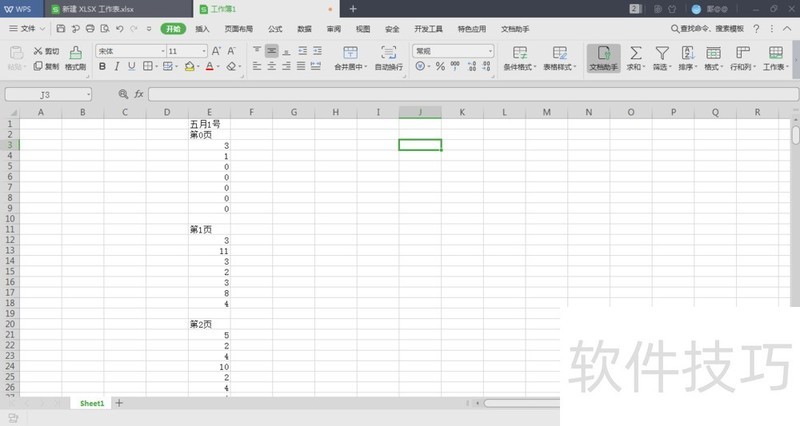Open a new document tab with plus

click(353, 9)
